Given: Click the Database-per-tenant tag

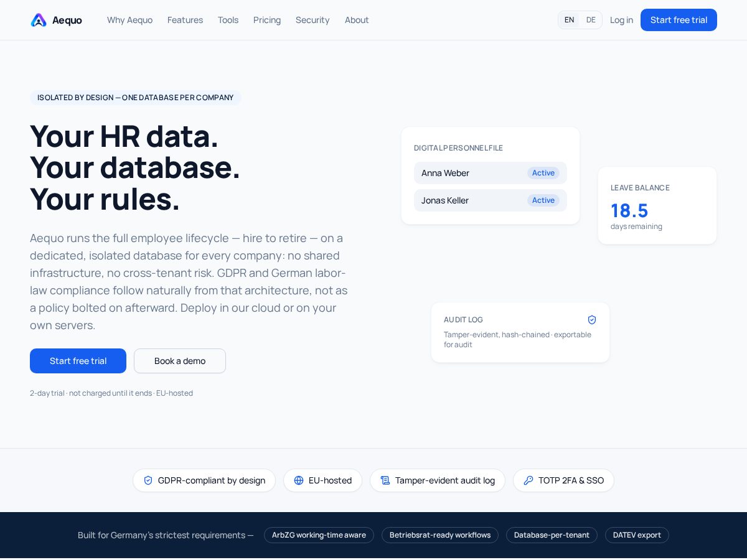Looking at the screenshot, I should pos(552,535).
